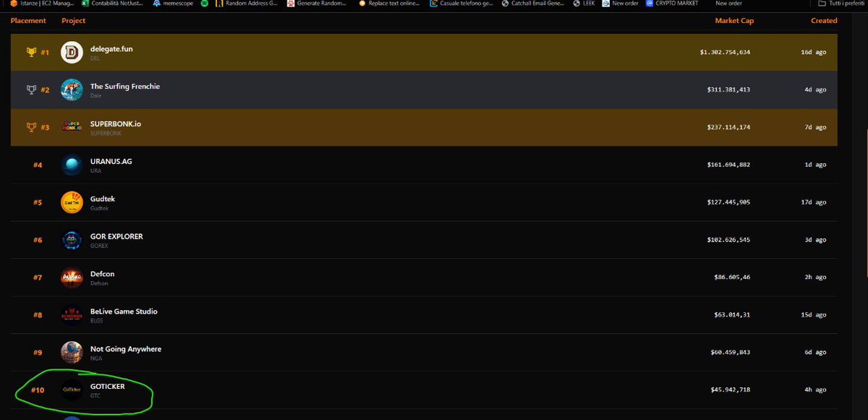Viewport: 868px width, 420px height.
Task: Click the #7 placement number
Action: [x=38, y=278]
